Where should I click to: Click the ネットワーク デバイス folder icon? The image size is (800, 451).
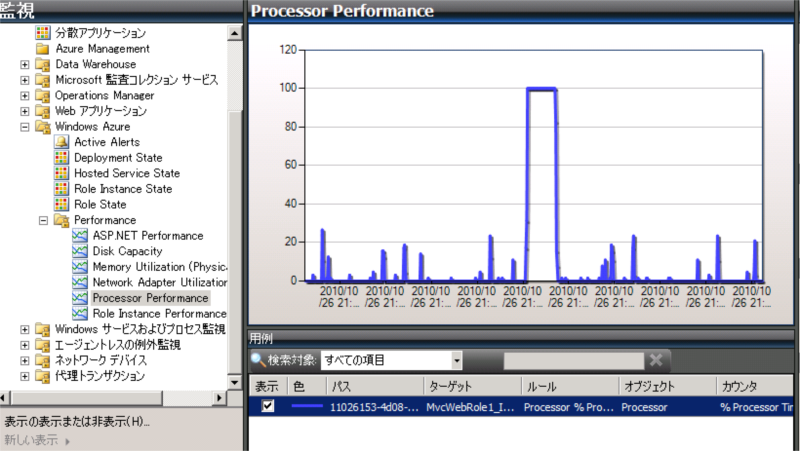[x=43, y=360]
